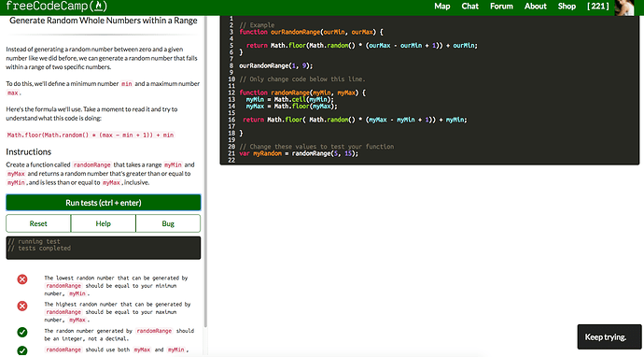Click green check icon for integer test

tap(22, 332)
